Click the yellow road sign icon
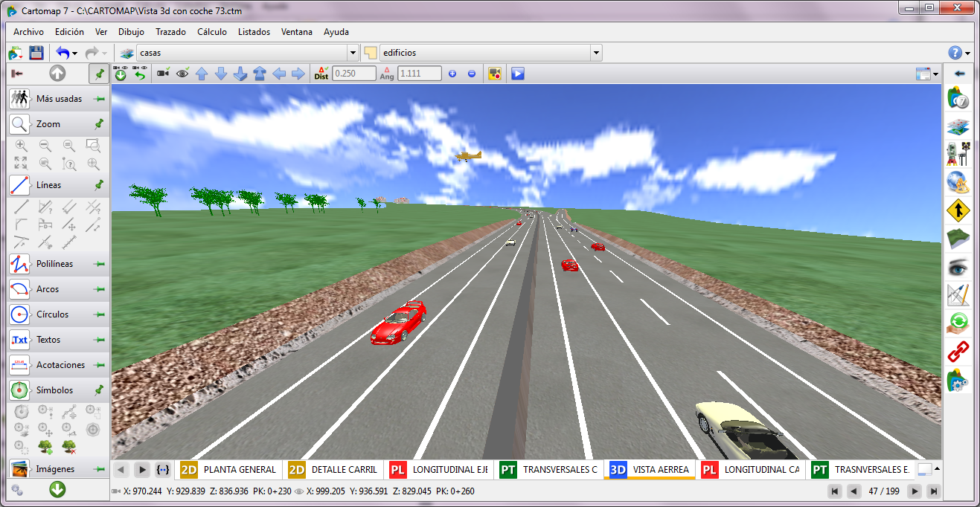Image resolution: width=980 pixels, height=507 pixels. tap(959, 210)
